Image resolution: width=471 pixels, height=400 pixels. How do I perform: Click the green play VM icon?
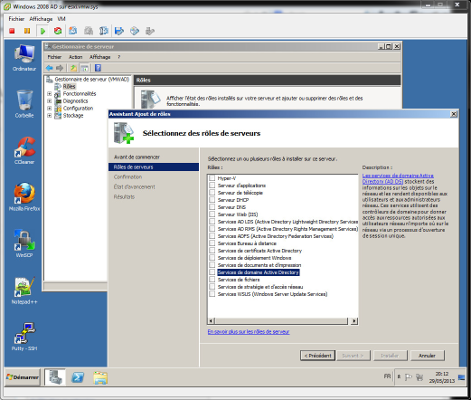[43, 31]
